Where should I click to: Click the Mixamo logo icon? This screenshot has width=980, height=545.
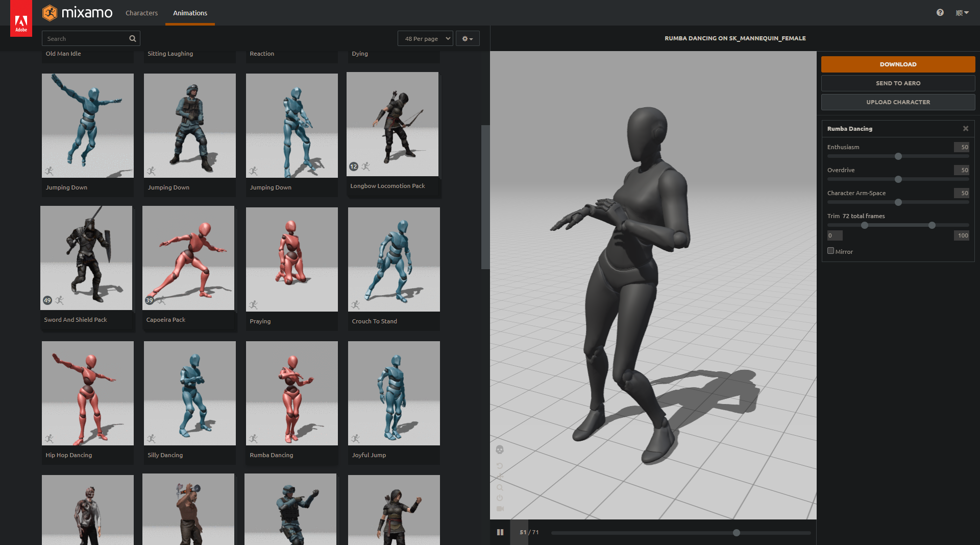[50, 13]
